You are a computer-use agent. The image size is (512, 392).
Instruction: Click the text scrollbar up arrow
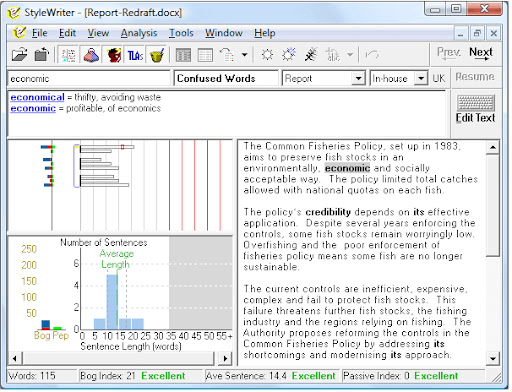tap(493, 147)
